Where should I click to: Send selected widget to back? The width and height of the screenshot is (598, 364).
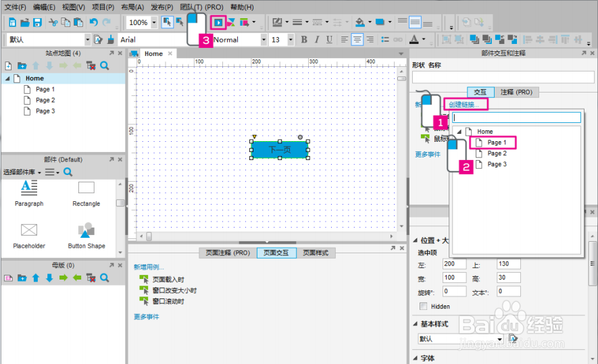pyautogui.click(x=487, y=39)
